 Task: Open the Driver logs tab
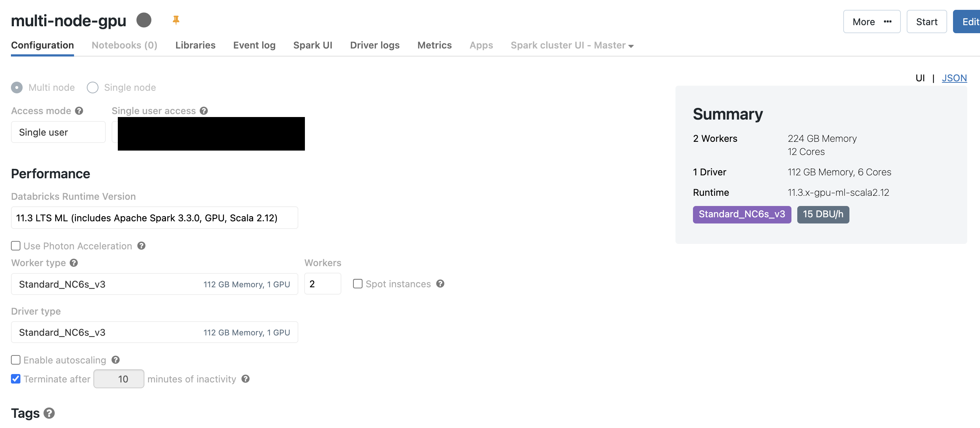374,45
